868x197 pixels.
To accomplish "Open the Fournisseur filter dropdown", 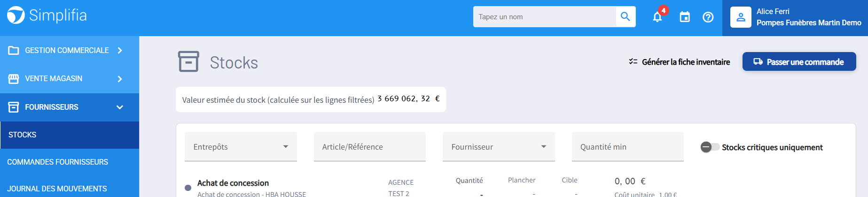I will 498,147.
